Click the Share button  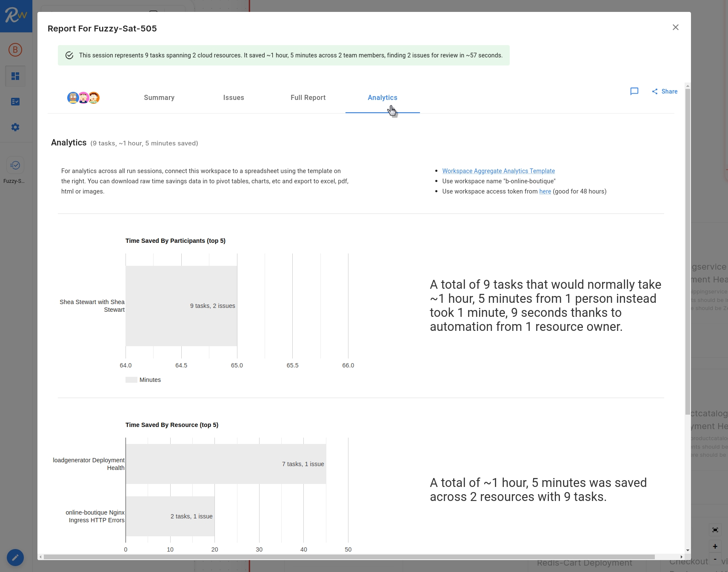(x=665, y=91)
